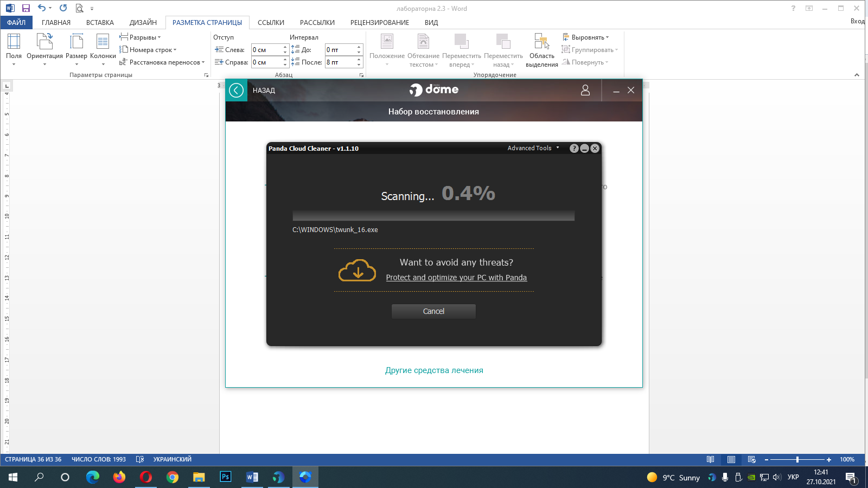Open spelling check icon in the status bar

tap(140, 459)
